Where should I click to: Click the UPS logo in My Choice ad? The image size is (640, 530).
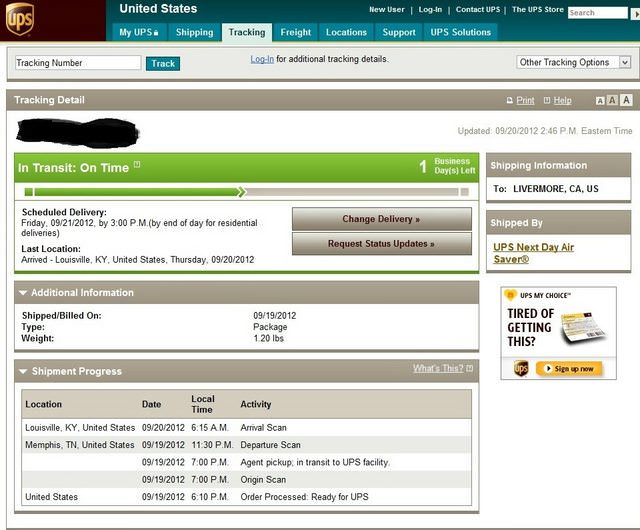[521, 368]
